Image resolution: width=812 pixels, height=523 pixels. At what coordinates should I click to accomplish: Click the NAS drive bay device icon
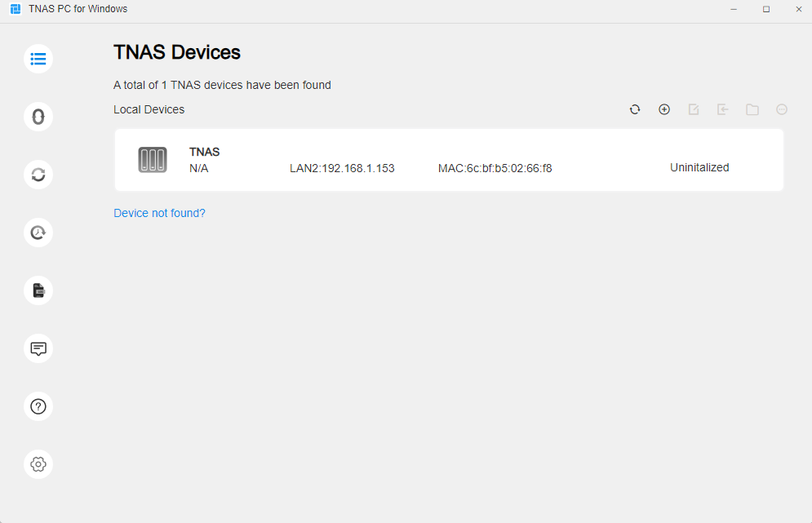[x=153, y=159]
